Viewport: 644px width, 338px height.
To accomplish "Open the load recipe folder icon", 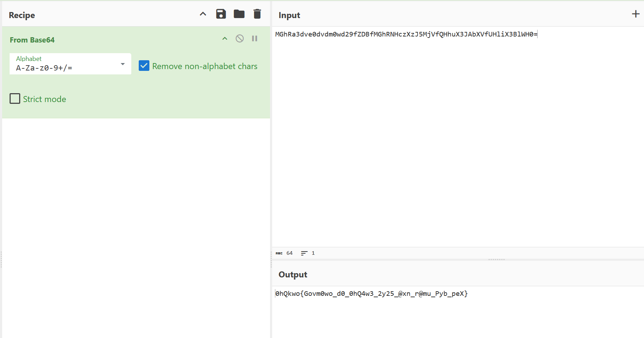I will [239, 14].
